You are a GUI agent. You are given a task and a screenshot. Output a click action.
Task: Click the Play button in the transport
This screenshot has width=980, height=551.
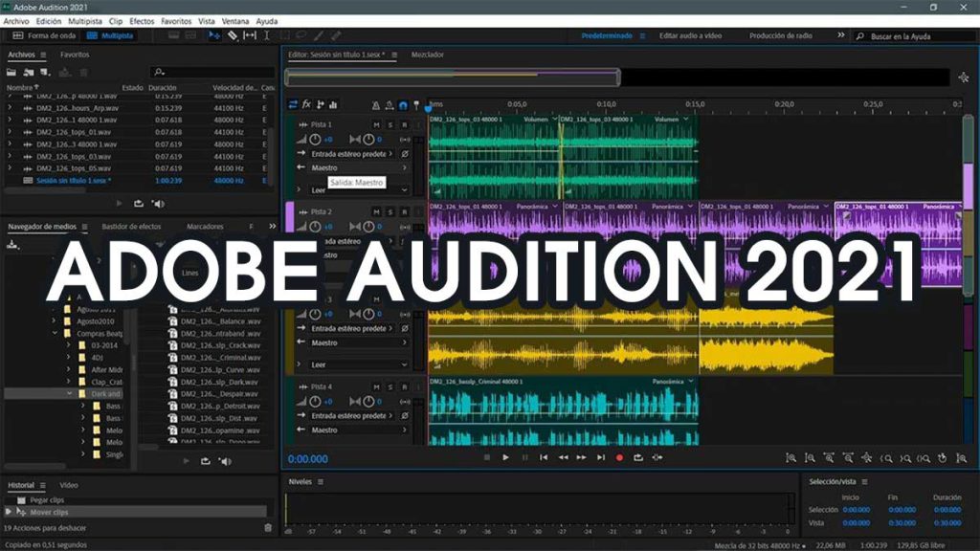coord(505,458)
